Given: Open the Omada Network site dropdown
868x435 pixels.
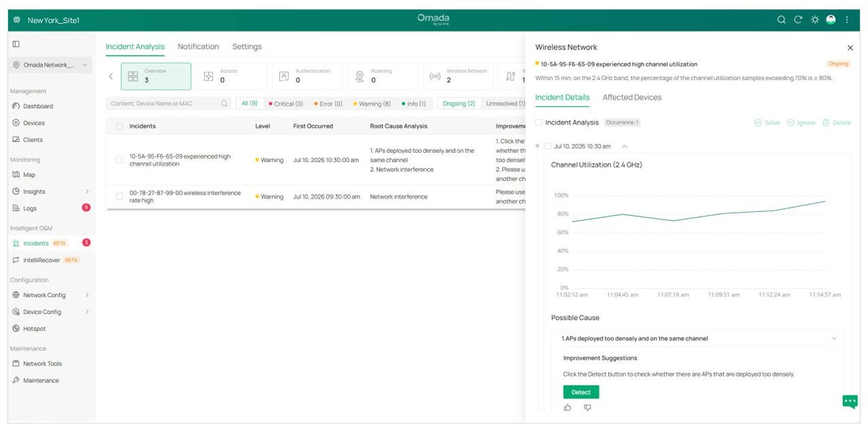Looking at the screenshot, I should point(52,65).
